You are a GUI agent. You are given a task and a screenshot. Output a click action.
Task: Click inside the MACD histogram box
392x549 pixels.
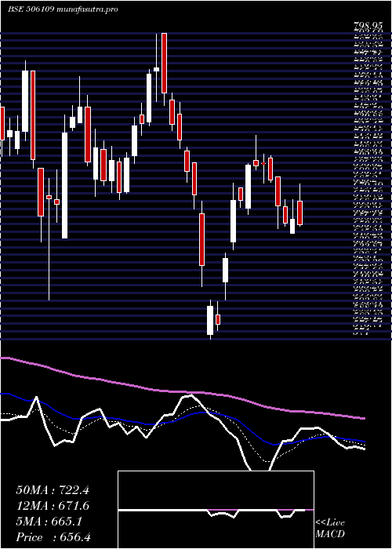[216, 510]
